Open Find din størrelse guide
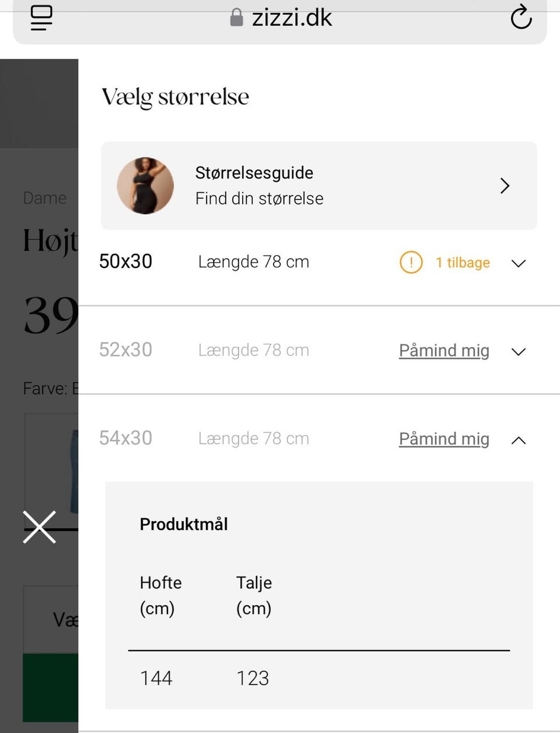560x733 pixels. [x=259, y=198]
